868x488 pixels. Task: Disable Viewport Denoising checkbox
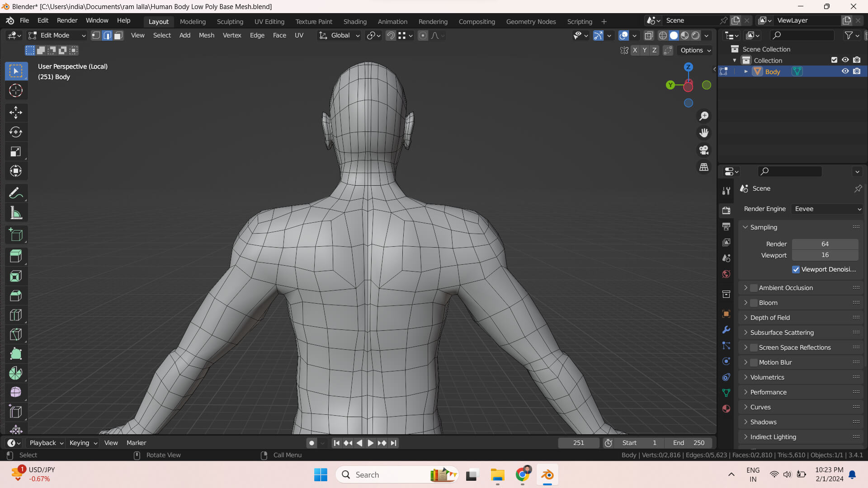point(796,269)
